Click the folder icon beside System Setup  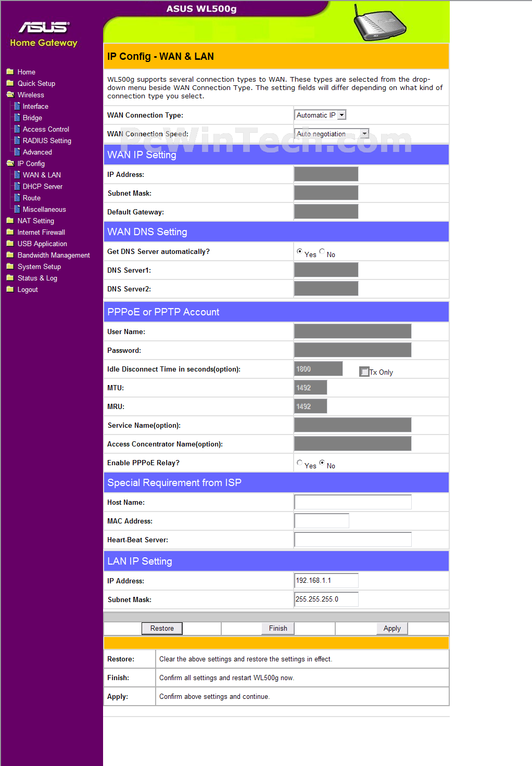[x=10, y=266]
